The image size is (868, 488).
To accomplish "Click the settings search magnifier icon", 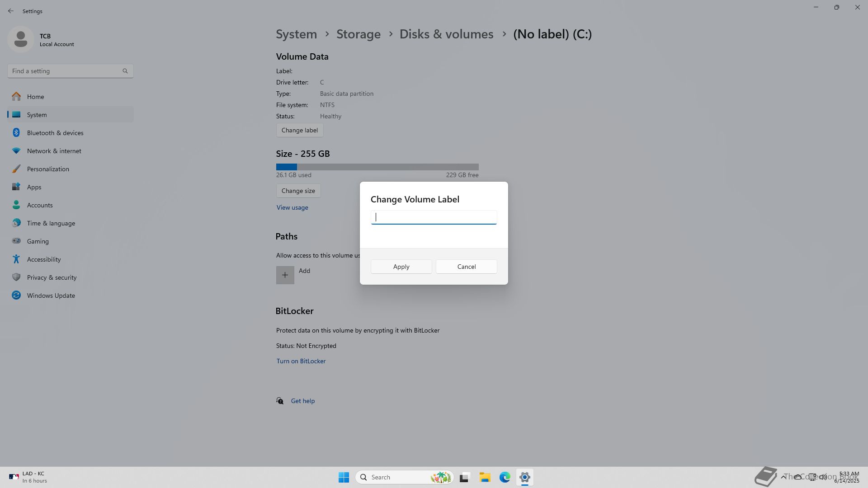I will [x=125, y=71].
